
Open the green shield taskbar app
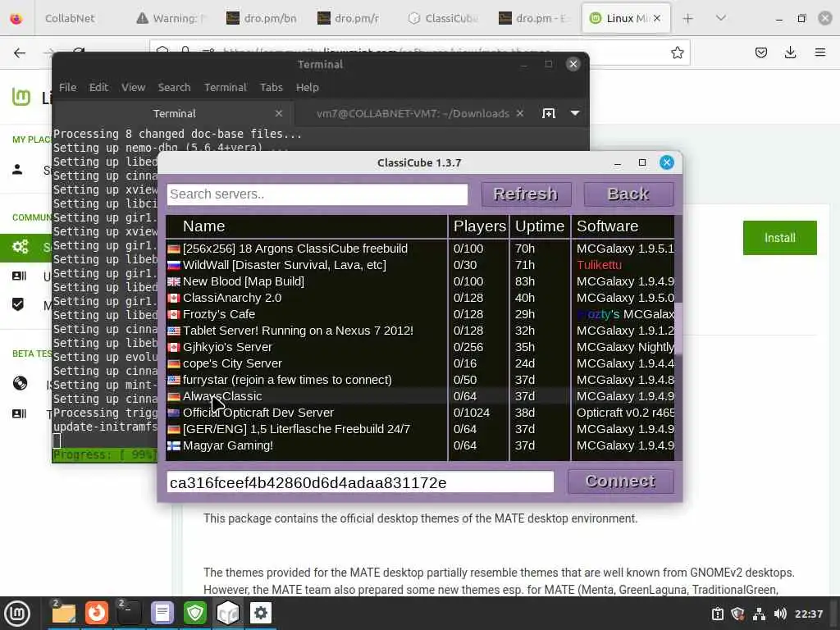tap(195, 613)
